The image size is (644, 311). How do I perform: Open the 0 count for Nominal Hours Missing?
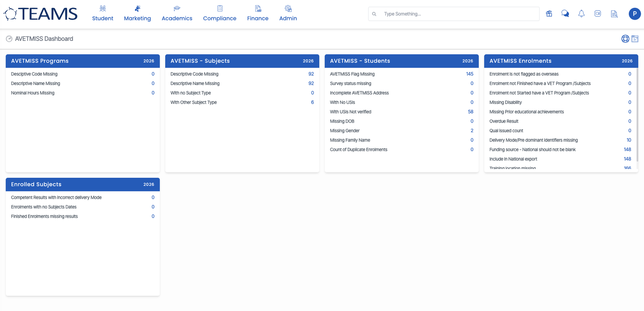point(153,93)
